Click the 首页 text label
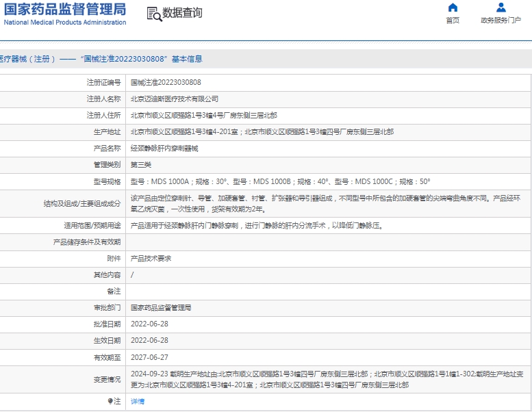Image resolution: width=532 pixels, height=414 pixels. point(453,21)
